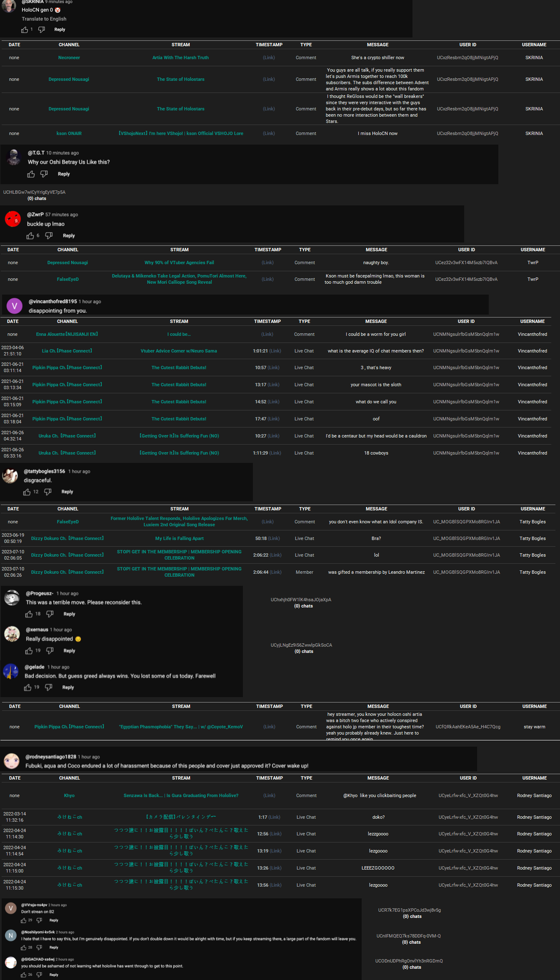Open @rodneysantiago1828's profile avatar
Screen dimensions: 560x980
(x=12, y=761)
